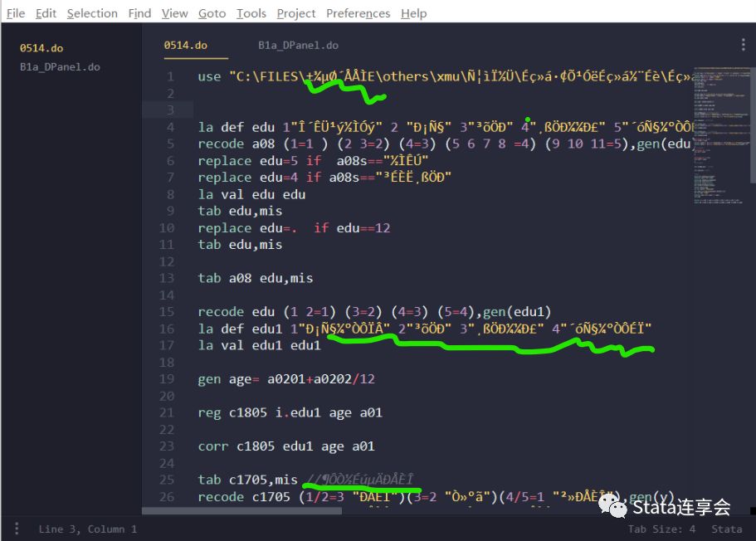Open the Preferences menu
The width and height of the screenshot is (756, 541).
(358, 12)
